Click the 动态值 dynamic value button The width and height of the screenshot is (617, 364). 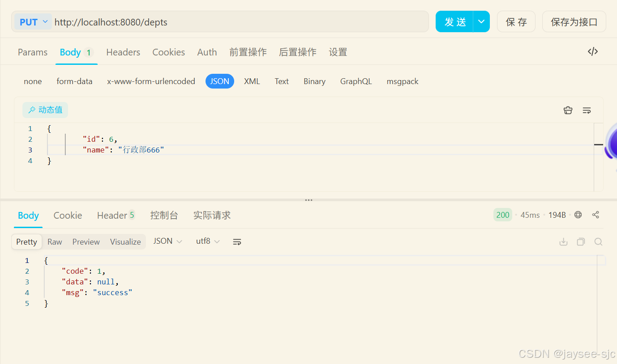(45, 110)
